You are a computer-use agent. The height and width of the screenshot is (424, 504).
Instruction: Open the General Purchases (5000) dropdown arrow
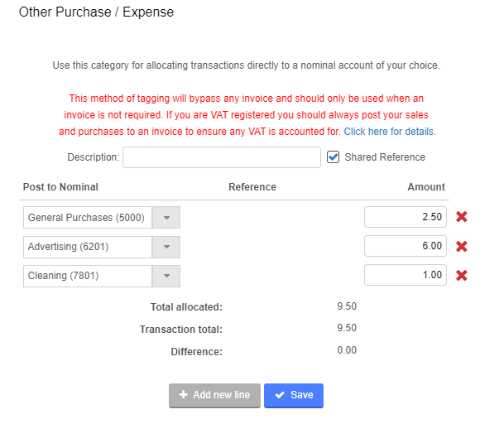tap(166, 218)
